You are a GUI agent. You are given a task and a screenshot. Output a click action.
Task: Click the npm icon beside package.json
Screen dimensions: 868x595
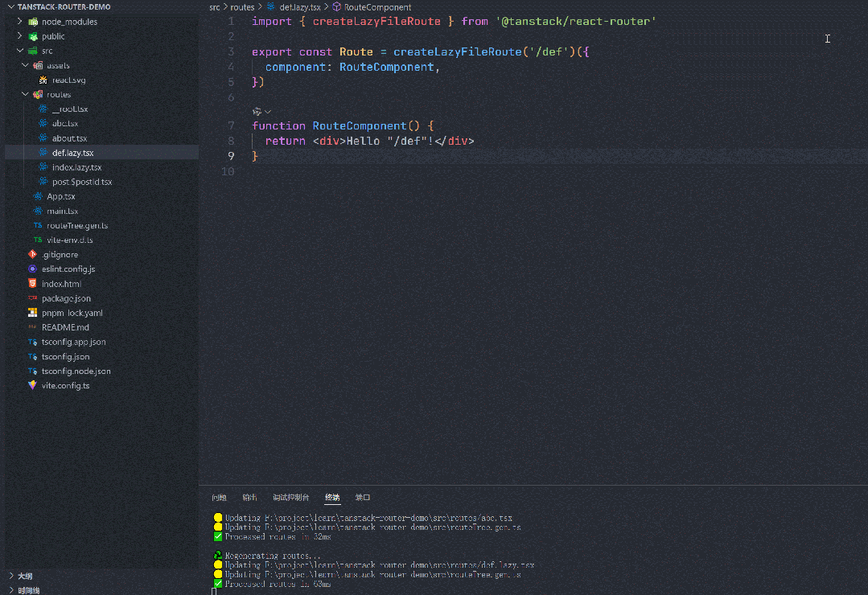pyautogui.click(x=33, y=298)
